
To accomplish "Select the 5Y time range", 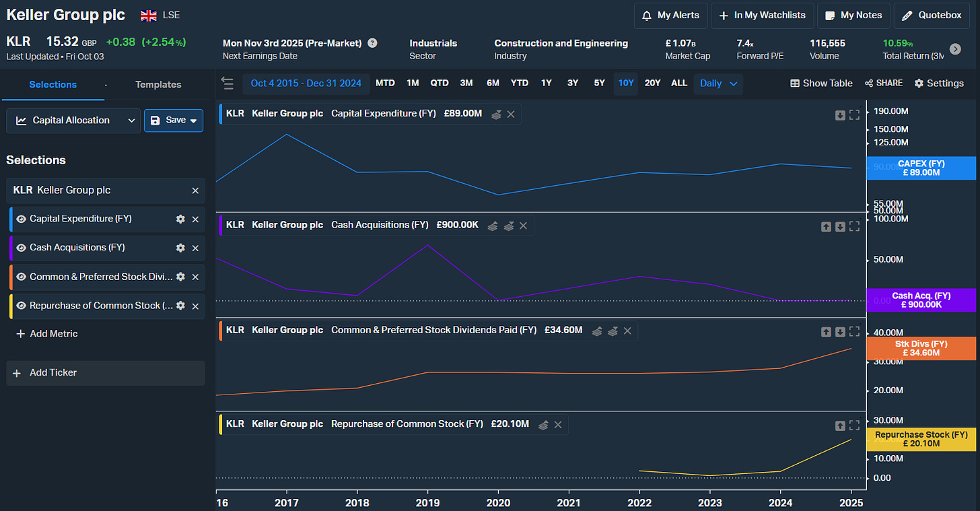I will (599, 83).
